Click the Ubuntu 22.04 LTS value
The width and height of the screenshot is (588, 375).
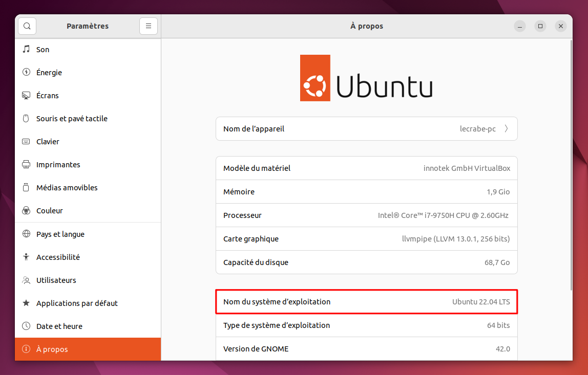pyautogui.click(x=481, y=302)
